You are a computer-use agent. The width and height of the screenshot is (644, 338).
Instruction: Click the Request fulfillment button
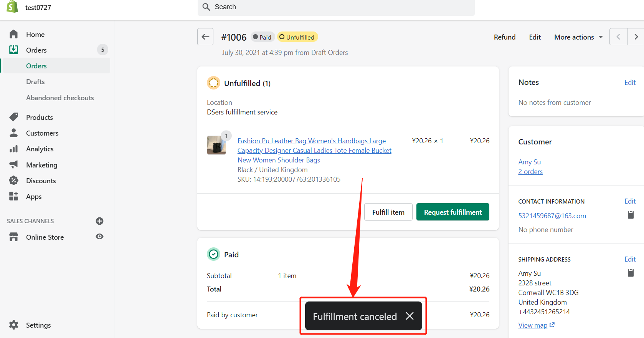(453, 212)
